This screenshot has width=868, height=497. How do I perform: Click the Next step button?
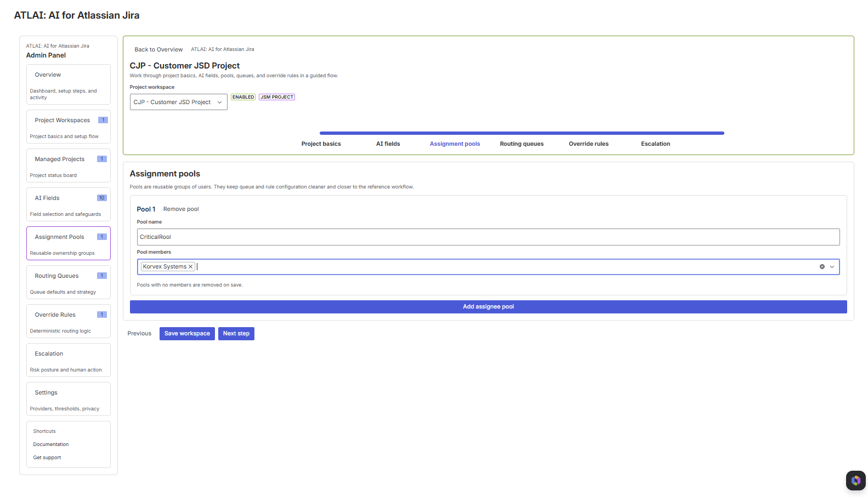point(236,334)
